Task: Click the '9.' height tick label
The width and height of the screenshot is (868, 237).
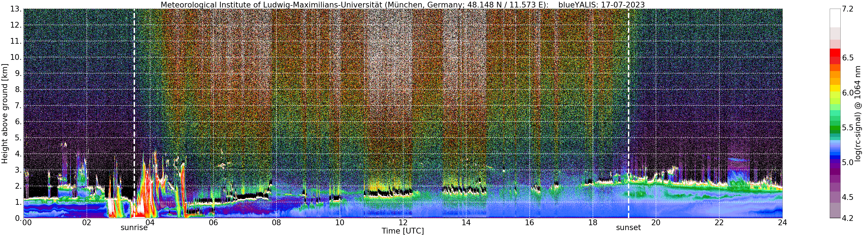Action: (x=18, y=73)
